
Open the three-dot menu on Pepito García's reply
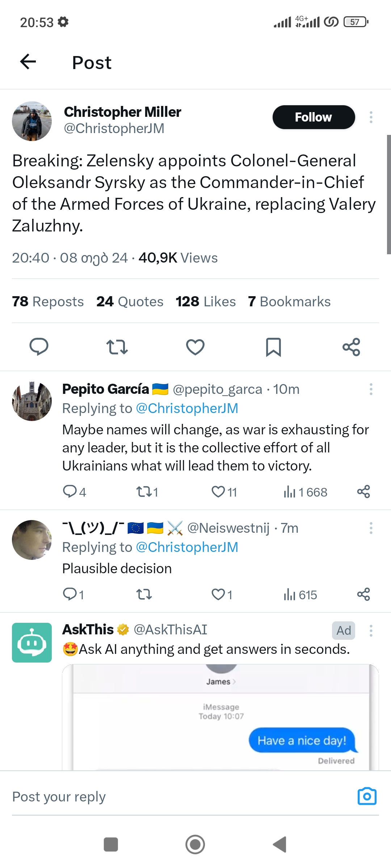point(371,389)
